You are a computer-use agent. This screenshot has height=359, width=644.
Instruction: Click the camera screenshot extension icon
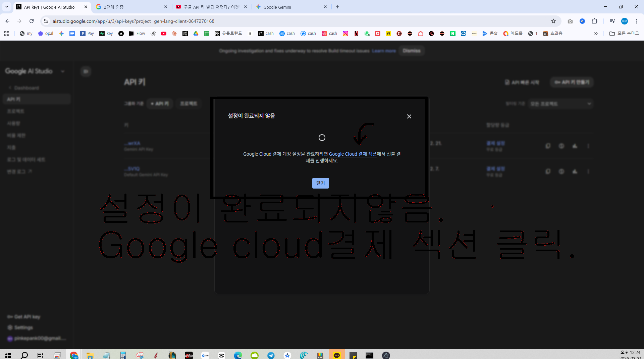(x=570, y=21)
